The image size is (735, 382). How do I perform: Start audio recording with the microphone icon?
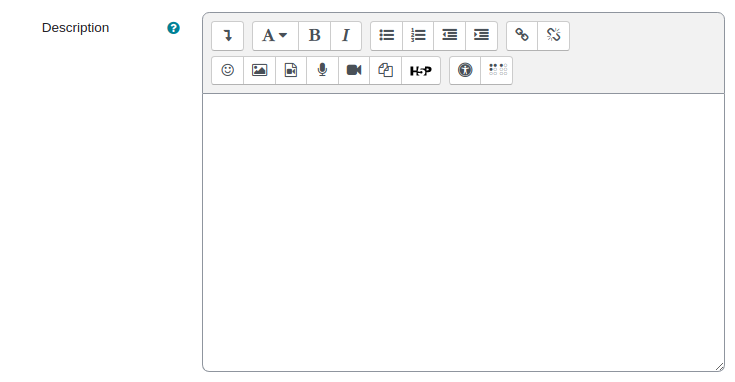click(x=322, y=70)
